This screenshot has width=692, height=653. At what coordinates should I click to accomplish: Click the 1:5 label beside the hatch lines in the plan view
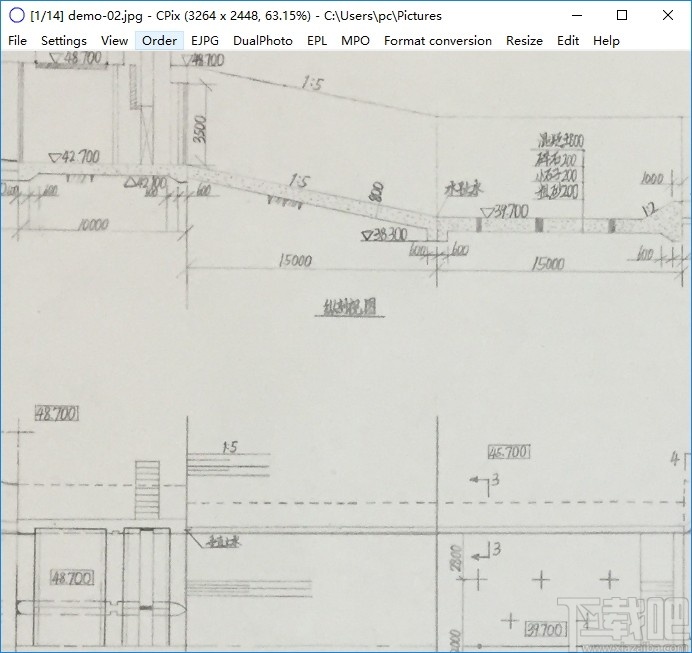coord(230,447)
